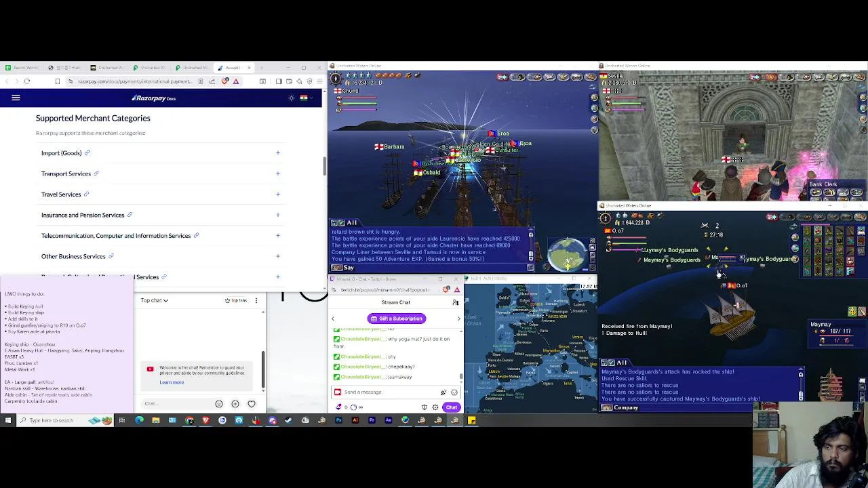868x488 pixels.
Task: Click the plus circle icon in YouTube chat
Action: point(235,404)
